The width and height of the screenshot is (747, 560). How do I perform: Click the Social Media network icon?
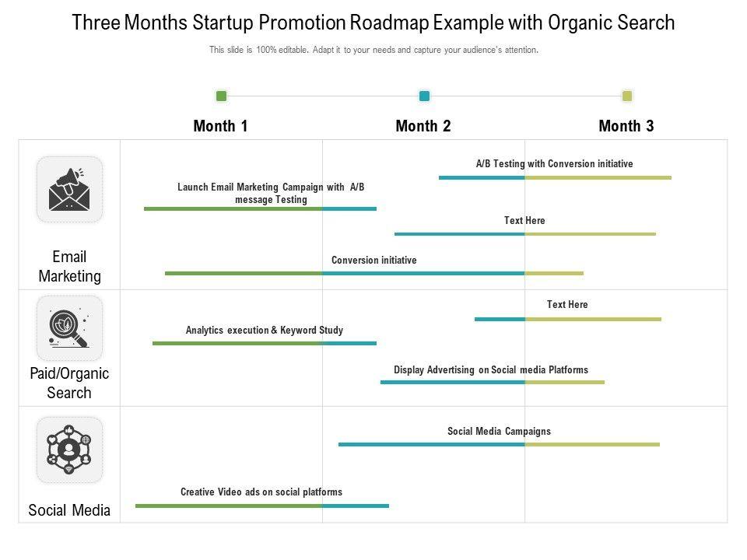69,450
